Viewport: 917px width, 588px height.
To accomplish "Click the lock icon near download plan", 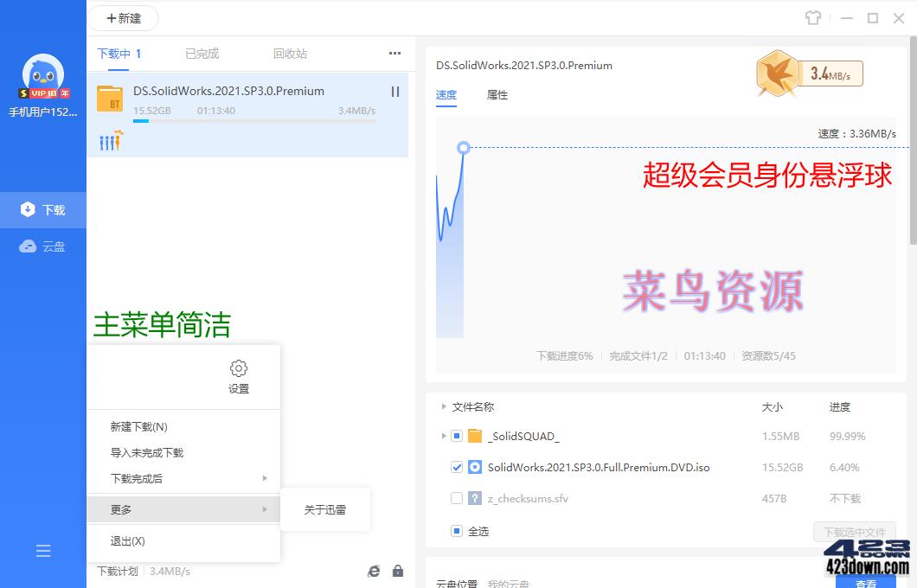I will point(398,571).
